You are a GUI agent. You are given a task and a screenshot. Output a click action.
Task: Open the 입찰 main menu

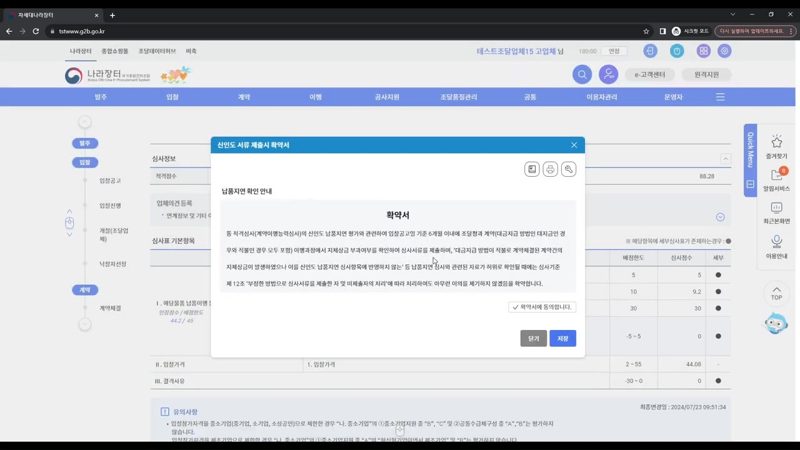(172, 97)
